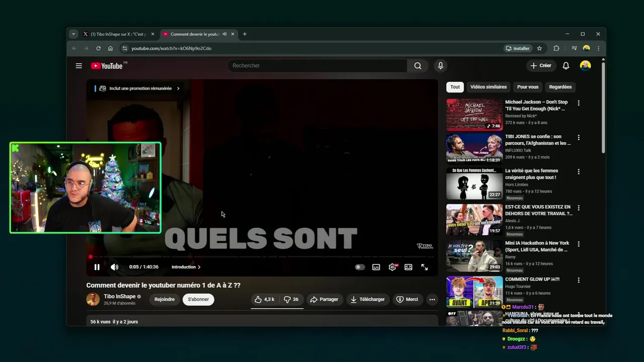Open options for EST-CE QUE VOUS EXISTEZ video
The image size is (644, 362).
click(x=579, y=208)
